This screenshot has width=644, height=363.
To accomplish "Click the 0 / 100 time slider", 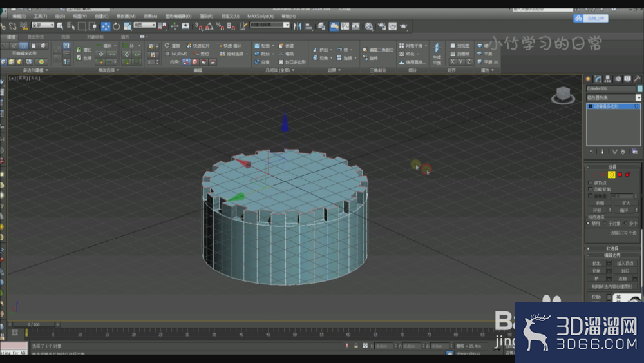I will point(33,324).
